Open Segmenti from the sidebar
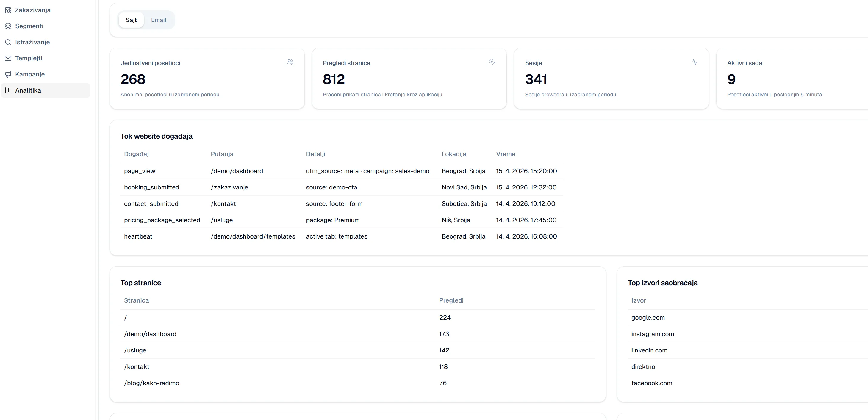868x420 pixels. (29, 26)
